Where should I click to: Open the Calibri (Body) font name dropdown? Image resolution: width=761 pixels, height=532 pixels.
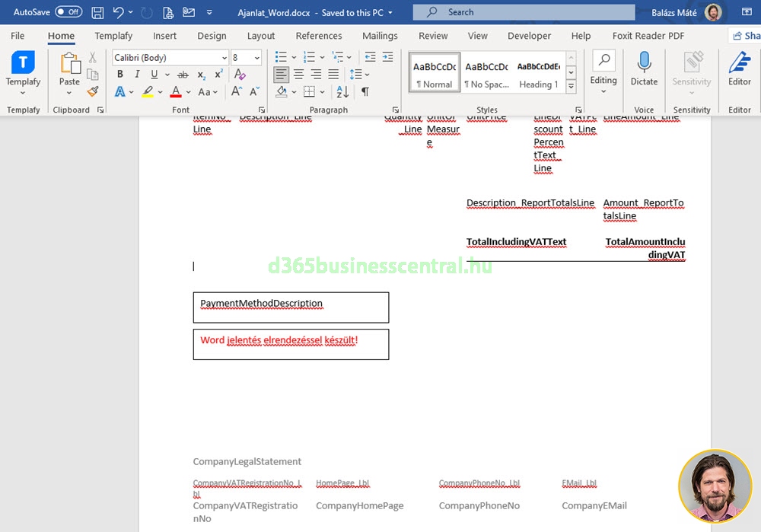(x=224, y=58)
